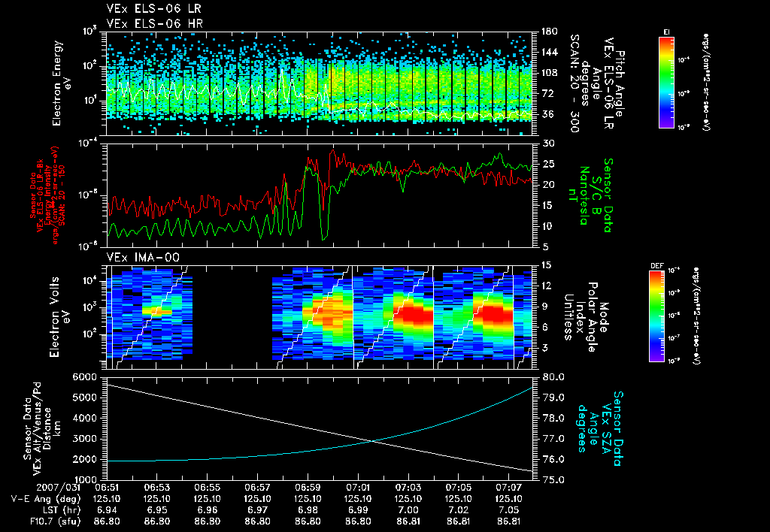Viewport: 770px width, 532px height.
Task: Click the 'F10.7 (sfu)' row label
Action: [54, 521]
